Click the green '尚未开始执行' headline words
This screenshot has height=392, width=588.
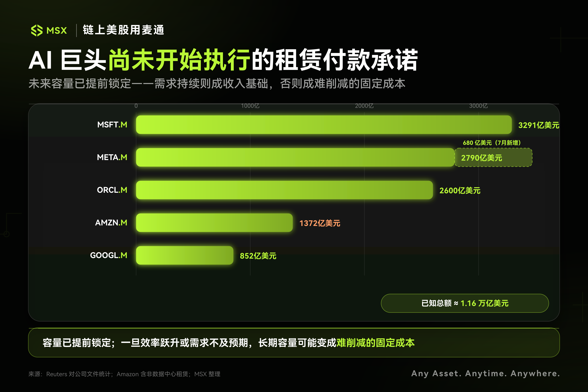coord(179,60)
